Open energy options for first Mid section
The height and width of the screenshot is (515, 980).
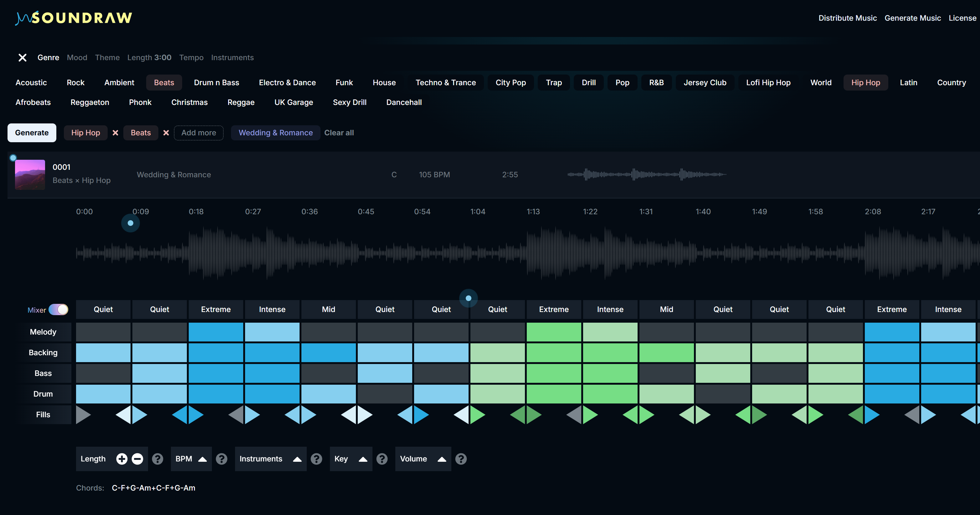(328, 310)
